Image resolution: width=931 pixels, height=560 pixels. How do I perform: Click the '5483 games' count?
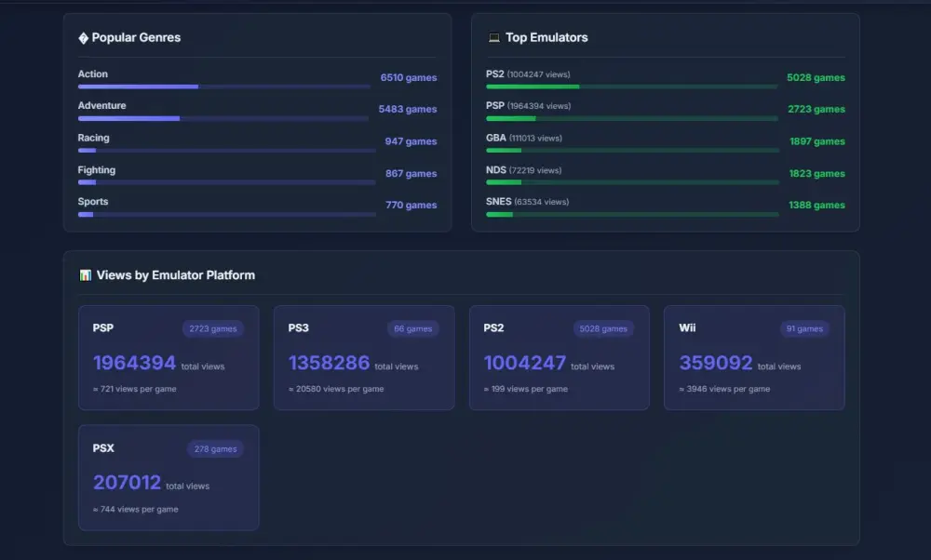click(408, 109)
